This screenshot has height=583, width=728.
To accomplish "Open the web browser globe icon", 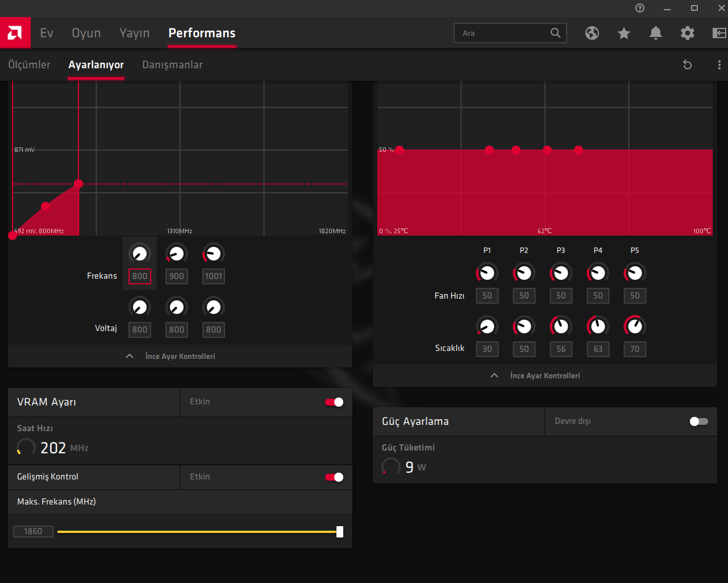I will [x=592, y=33].
